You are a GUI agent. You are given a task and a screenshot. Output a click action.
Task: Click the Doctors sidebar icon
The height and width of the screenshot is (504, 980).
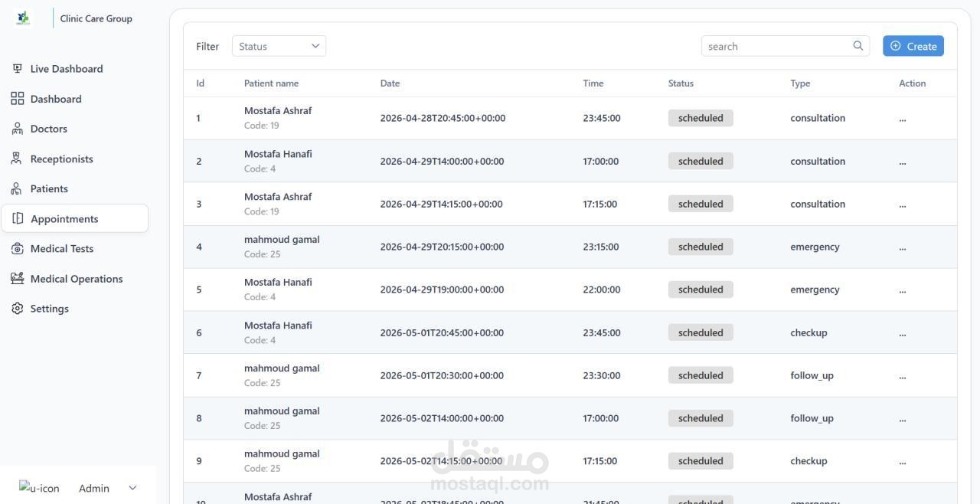tap(17, 129)
